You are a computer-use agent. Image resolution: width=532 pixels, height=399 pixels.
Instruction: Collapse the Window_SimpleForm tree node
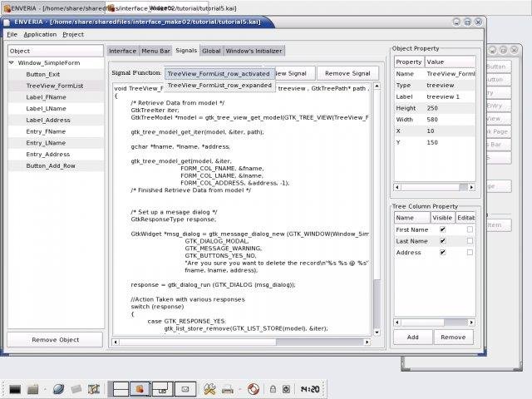tap(12, 62)
